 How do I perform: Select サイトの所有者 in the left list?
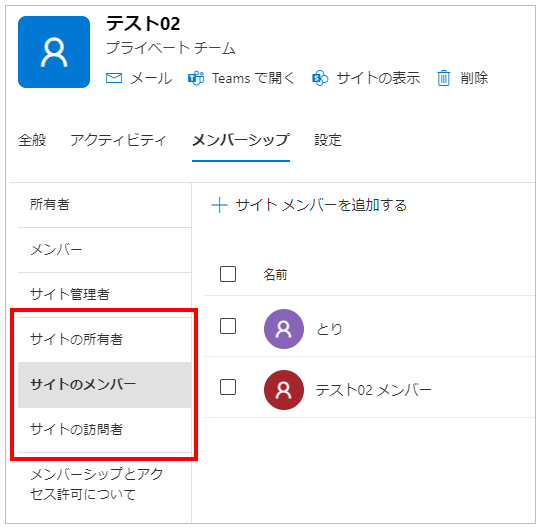click(105, 340)
